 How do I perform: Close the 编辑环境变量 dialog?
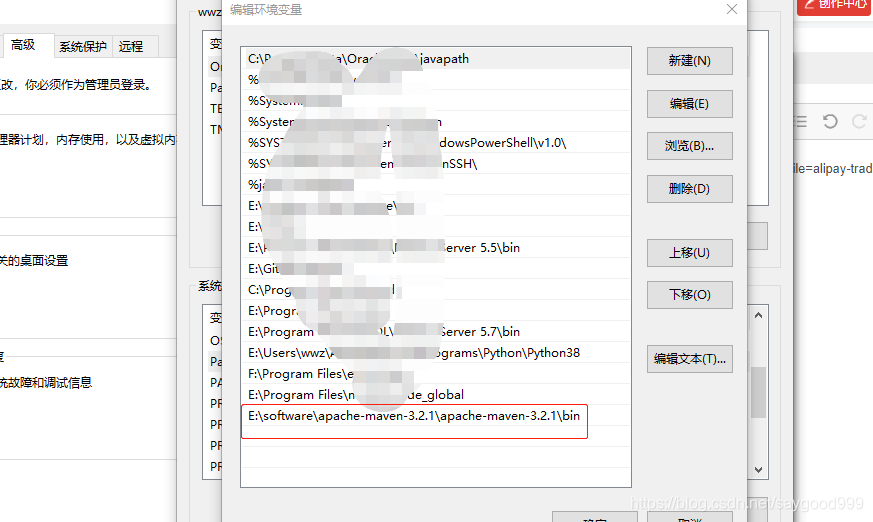[732, 9]
